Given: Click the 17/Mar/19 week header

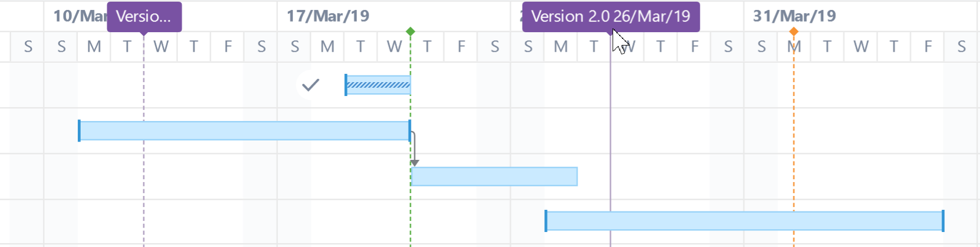Looking at the screenshot, I should point(328,16).
